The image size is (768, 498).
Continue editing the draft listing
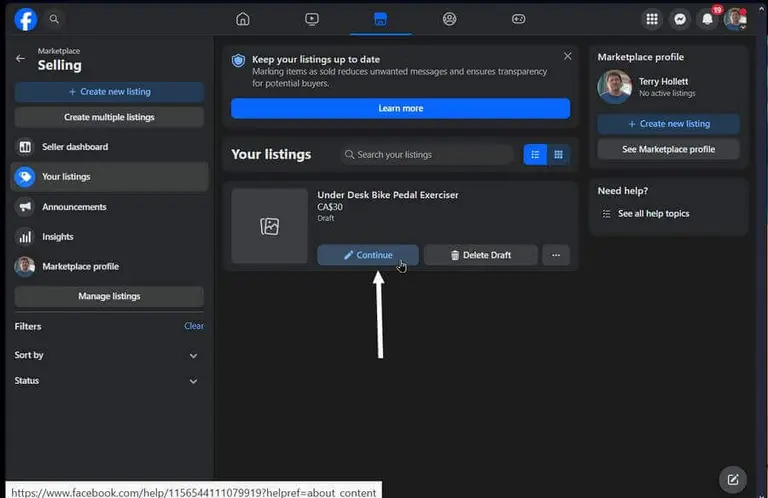pos(368,255)
